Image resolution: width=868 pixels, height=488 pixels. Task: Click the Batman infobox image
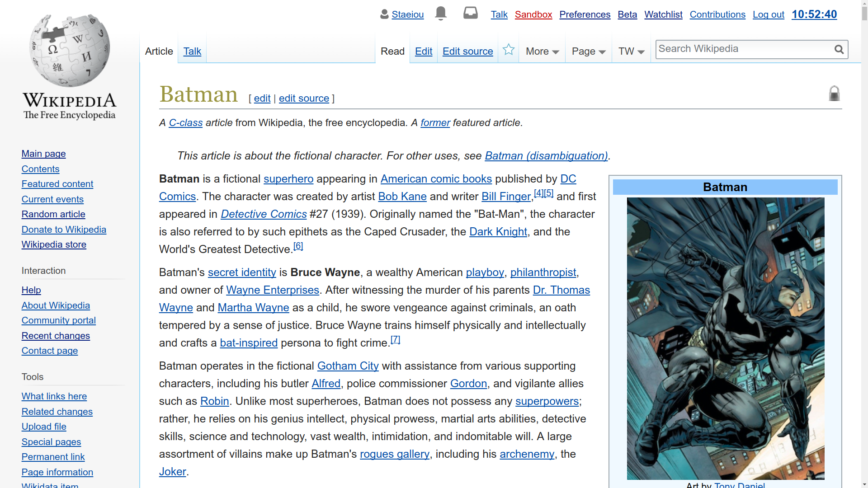tap(725, 338)
